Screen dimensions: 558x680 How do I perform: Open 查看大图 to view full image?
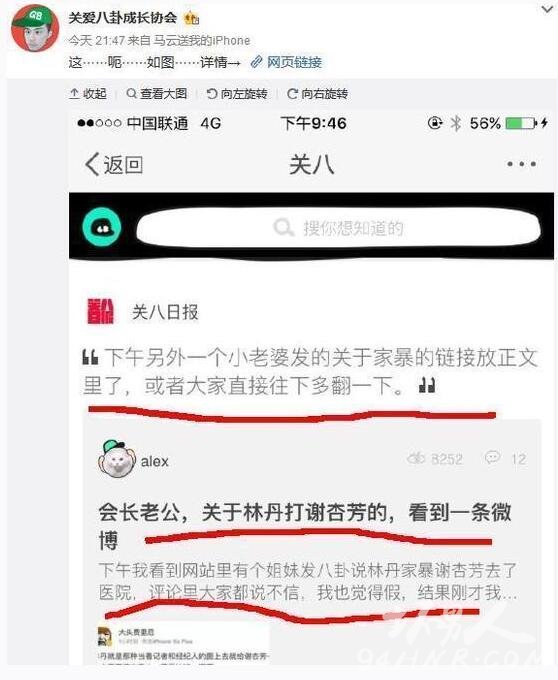coord(157,94)
